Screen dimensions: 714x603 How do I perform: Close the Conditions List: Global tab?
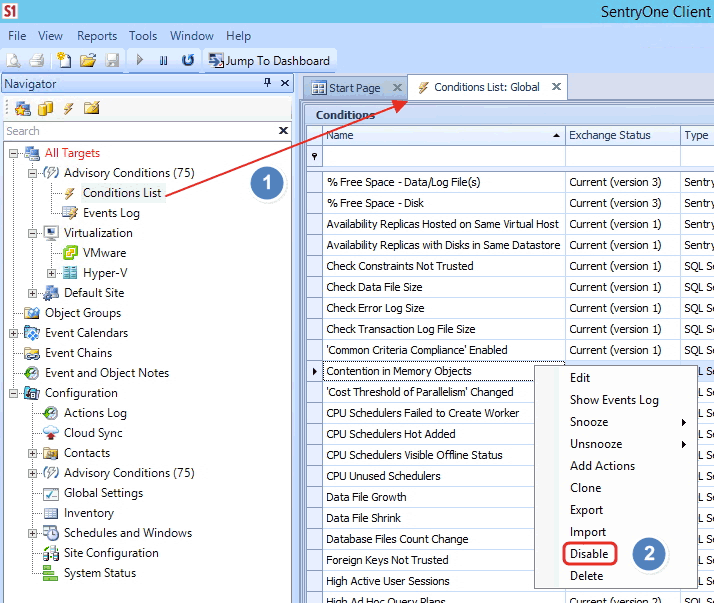(x=556, y=87)
